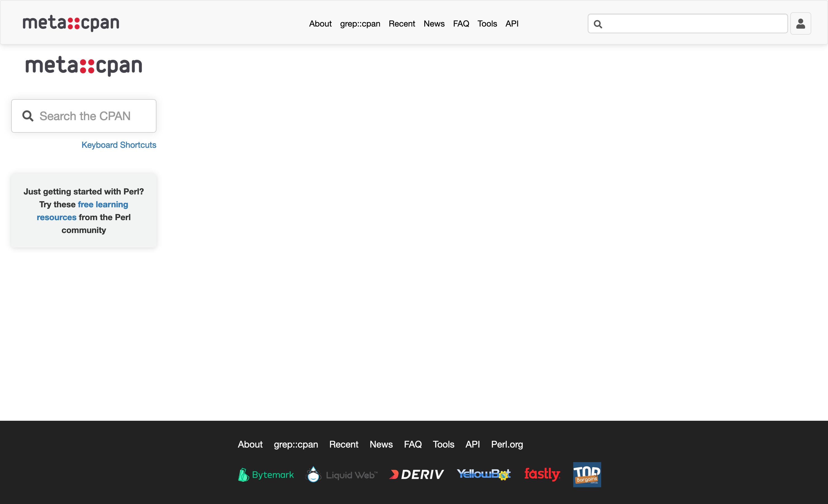The width and height of the screenshot is (828, 504).
Task: Open the user account icon
Action: (x=800, y=23)
